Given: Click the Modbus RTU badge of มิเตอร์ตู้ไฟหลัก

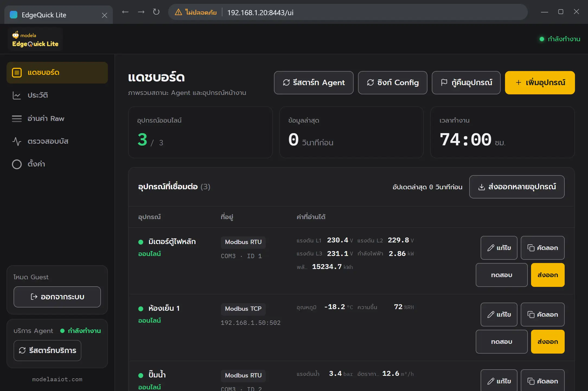Looking at the screenshot, I should click(x=243, y=242).
